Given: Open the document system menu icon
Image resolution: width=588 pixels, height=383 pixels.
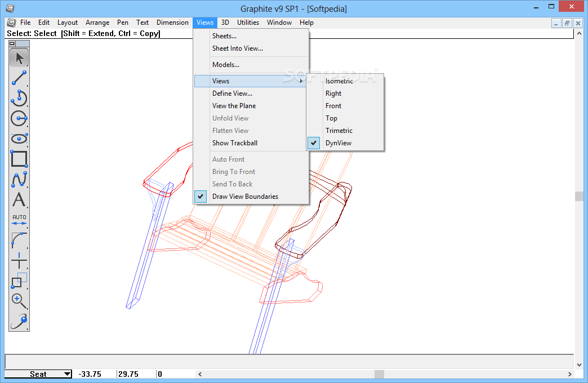Looking at the screenshot, I should point(12,23).
